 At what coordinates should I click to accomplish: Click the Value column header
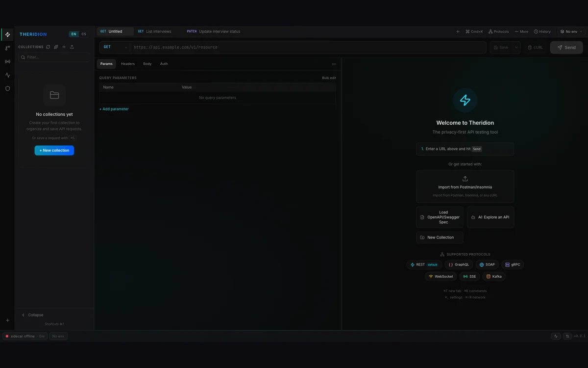pyautogui.click(x=187, y=87)
